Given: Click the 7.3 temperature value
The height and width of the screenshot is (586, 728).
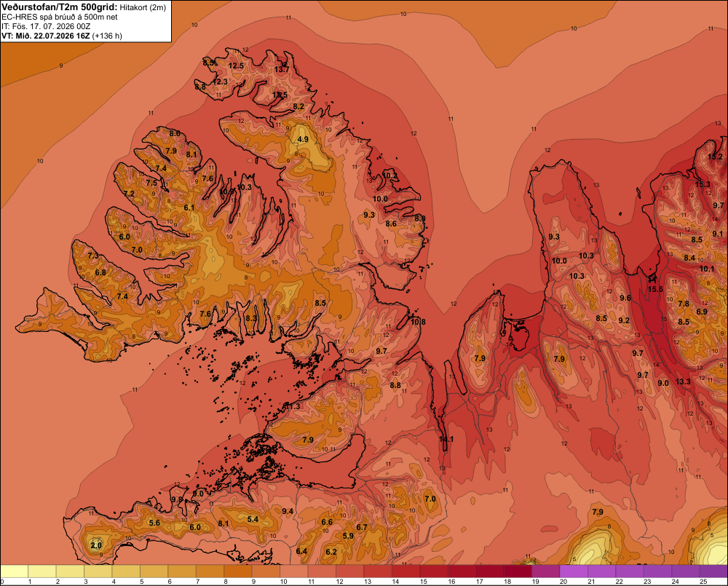Looking at the screenshot, I should 93,256.
